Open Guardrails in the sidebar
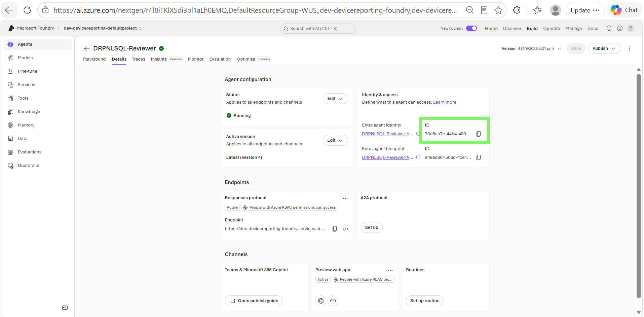Viewport: 644px width, 317px height. pos(38,166)
